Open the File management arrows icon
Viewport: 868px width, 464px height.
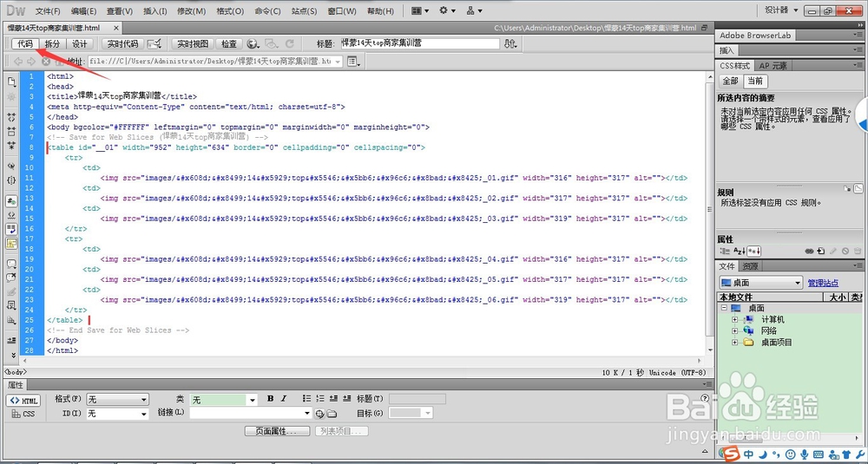[510, 43]
